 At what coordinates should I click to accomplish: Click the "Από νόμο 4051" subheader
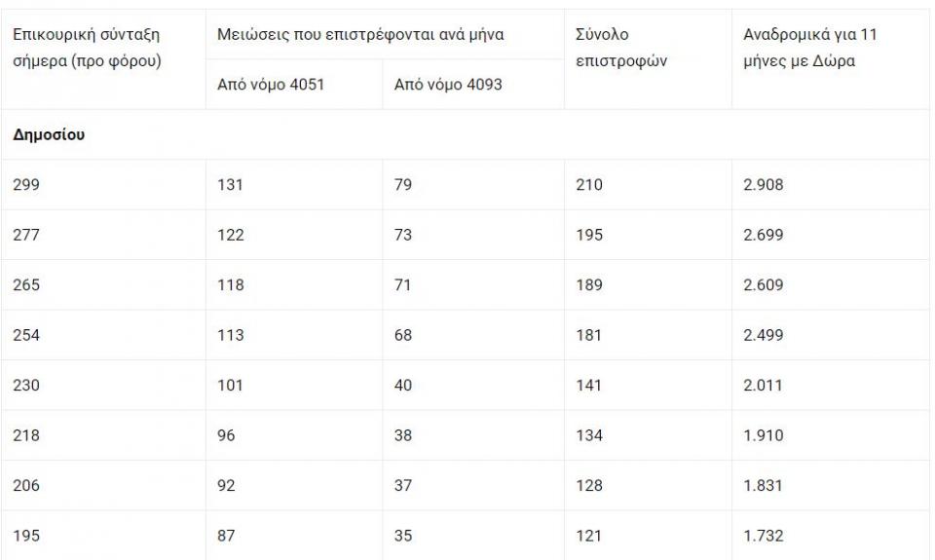[271, 85]
